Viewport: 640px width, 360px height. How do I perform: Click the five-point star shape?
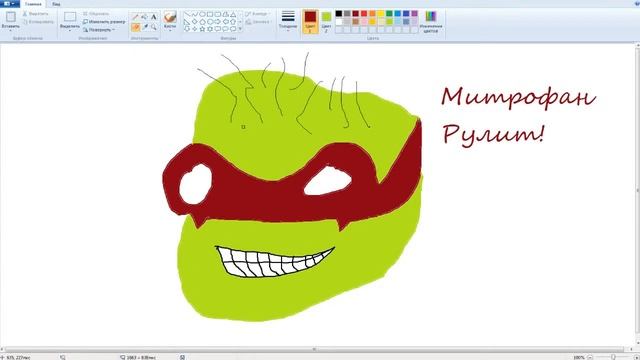click(202, 29)
